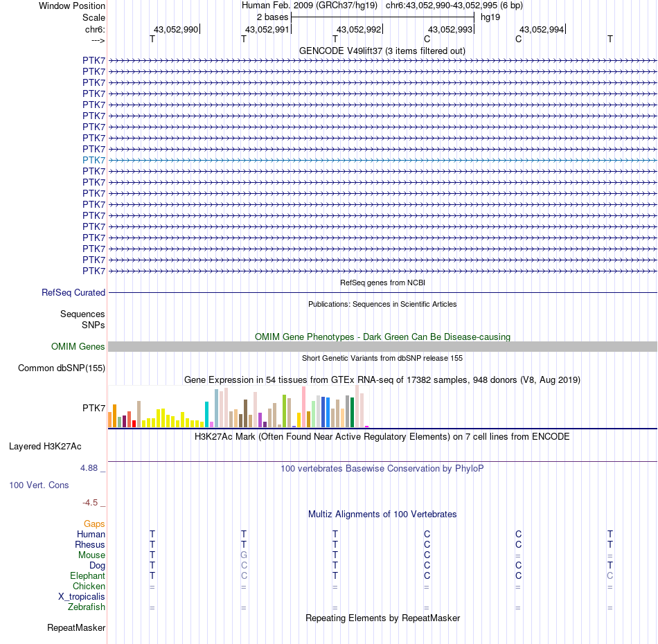Select the 'Mouse' alignment row label
The width and height of the screenshot is (658, 644).
click(x=91, y=555)
